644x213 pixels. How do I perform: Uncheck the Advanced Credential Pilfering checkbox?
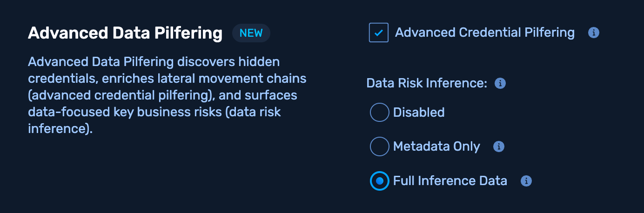click(x=379, y=33)
